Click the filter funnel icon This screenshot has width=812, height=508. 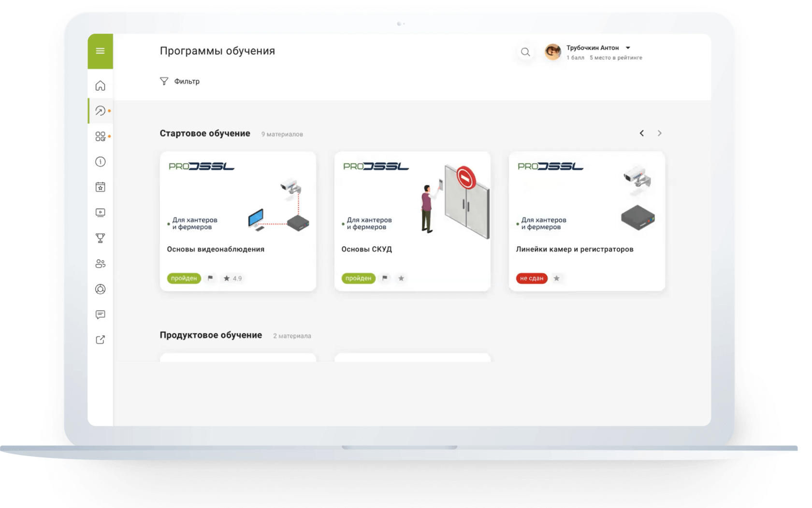(164, 81)
